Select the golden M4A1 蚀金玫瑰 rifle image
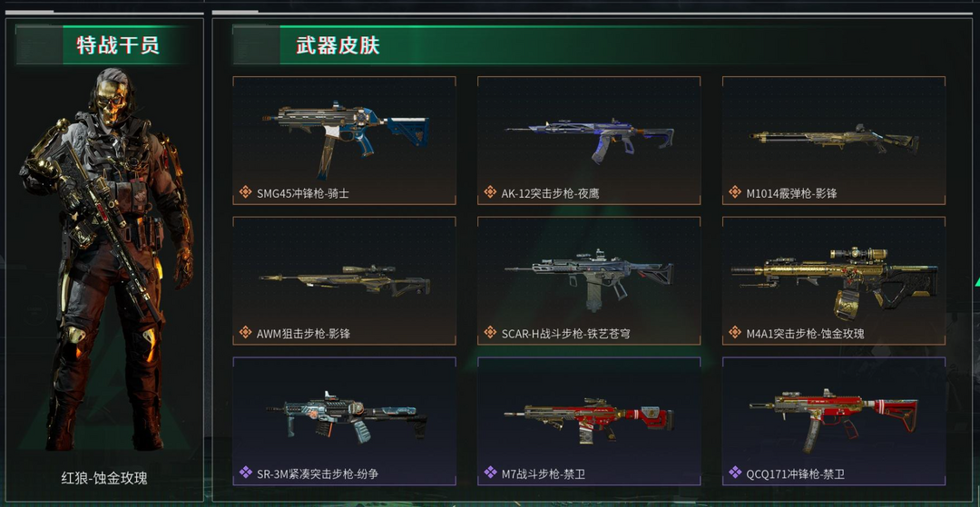The height and width of the screenshot is (507, 980). [835, 281]
